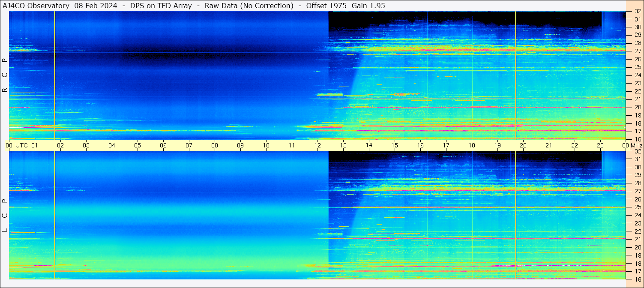Click the 02 hour mark on time axis

pyautogui.click(x=60, y=145)
